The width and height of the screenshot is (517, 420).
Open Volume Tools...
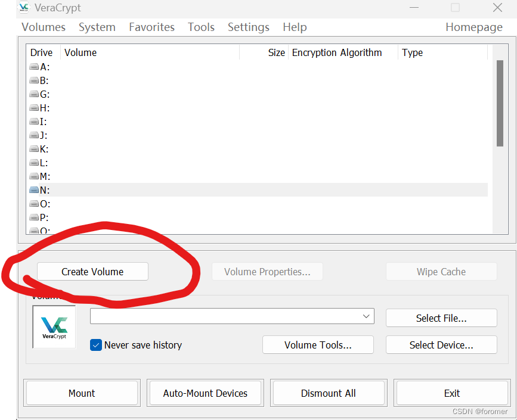(318, 345)
